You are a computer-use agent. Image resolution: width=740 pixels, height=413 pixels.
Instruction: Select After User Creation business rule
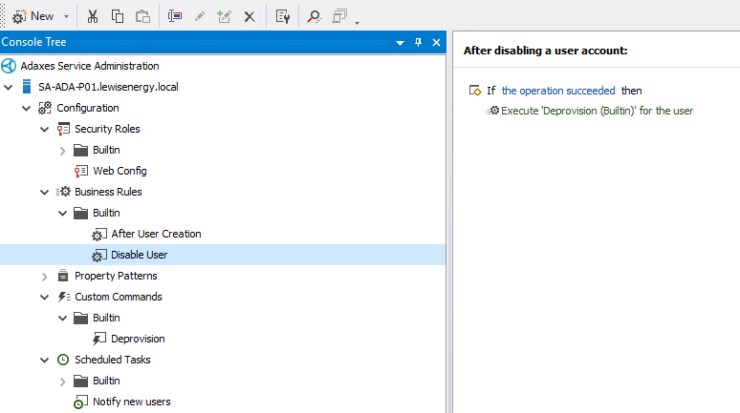click(x=156, y=234)
